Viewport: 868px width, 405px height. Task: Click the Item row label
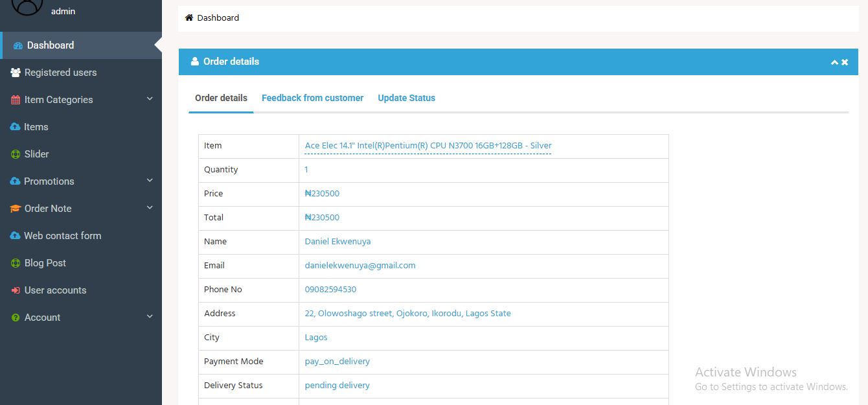213,146
